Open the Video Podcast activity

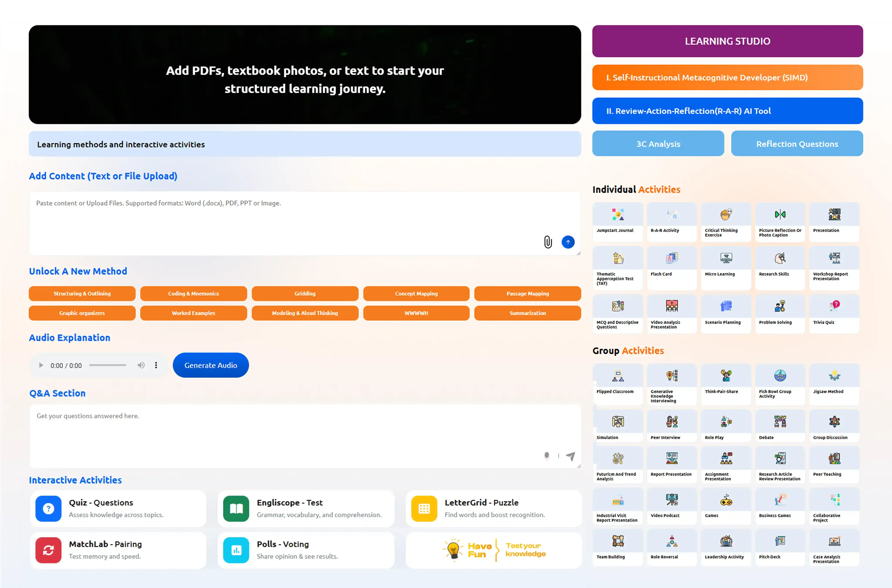pyautogui.click(x=671, y=505)
